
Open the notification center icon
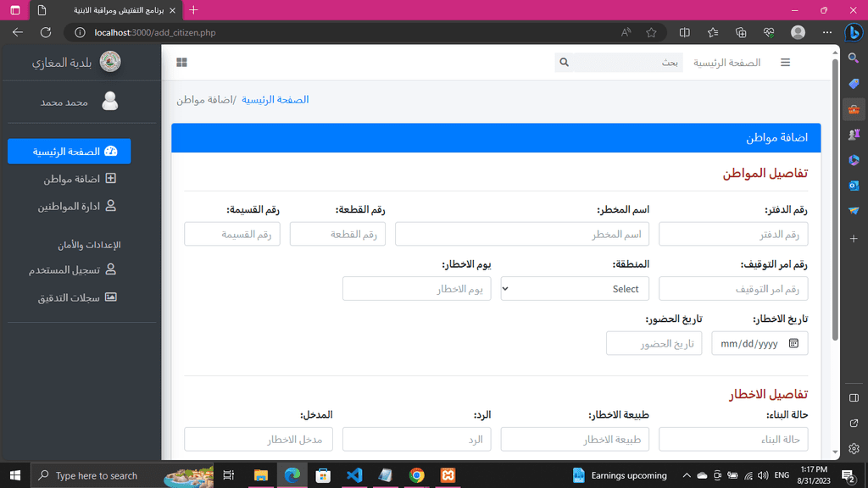pos(848,475)
